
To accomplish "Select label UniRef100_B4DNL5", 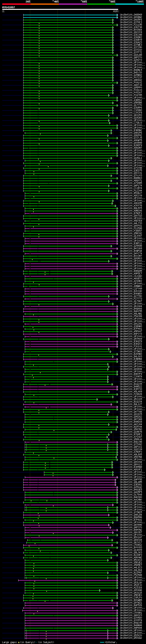I will pos(131,70).
